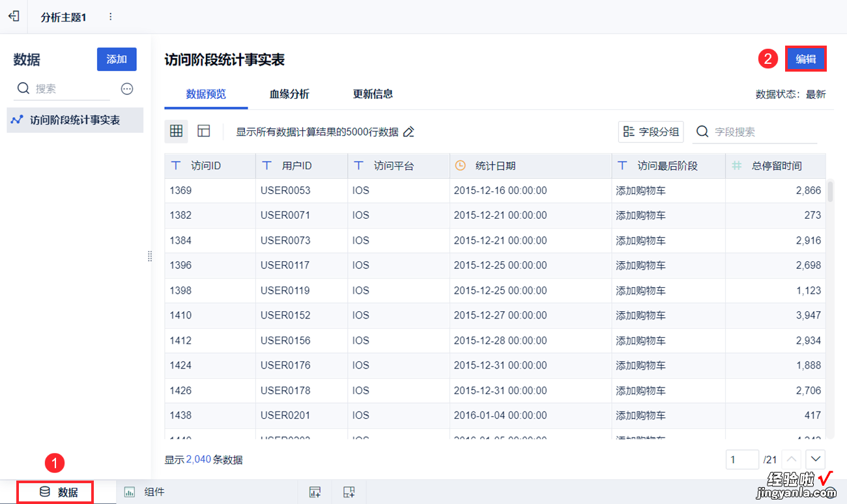This screenshot has width=847, height=504.
Task: Click the T type icon of 用户ID column
Action: coord(266,165)
